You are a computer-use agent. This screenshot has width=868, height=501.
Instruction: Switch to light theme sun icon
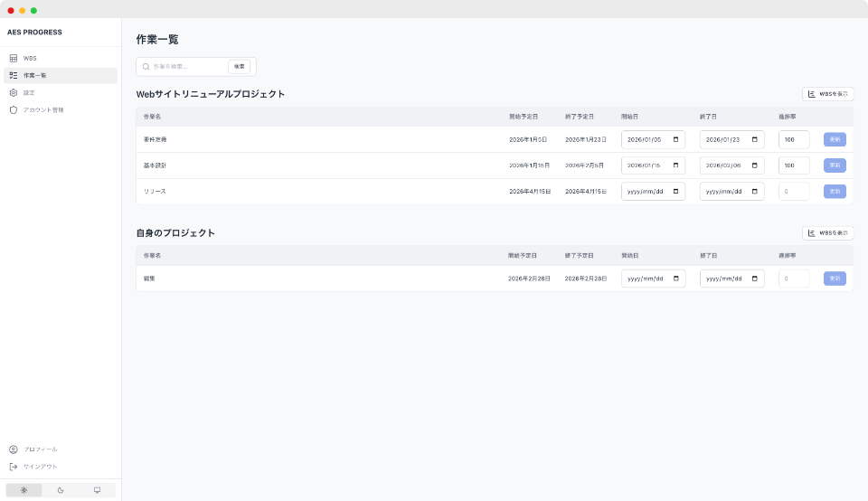pos(24,490)
